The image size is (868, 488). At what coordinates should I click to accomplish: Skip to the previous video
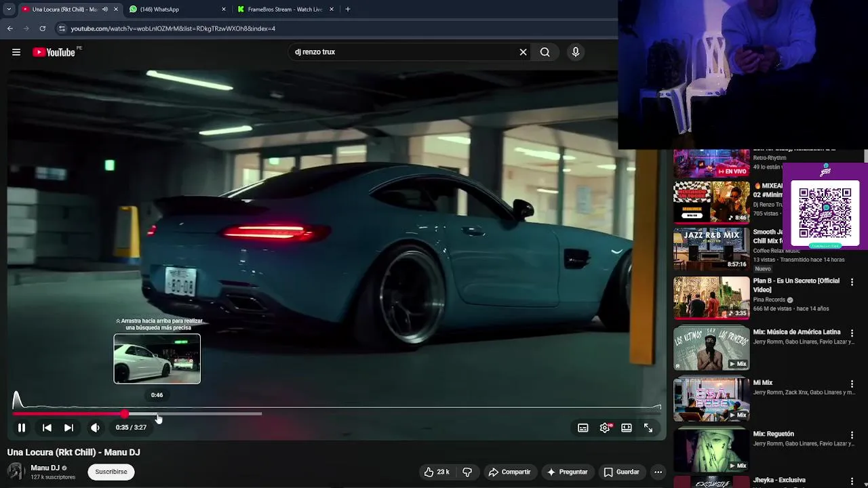(x=47, y=428)
